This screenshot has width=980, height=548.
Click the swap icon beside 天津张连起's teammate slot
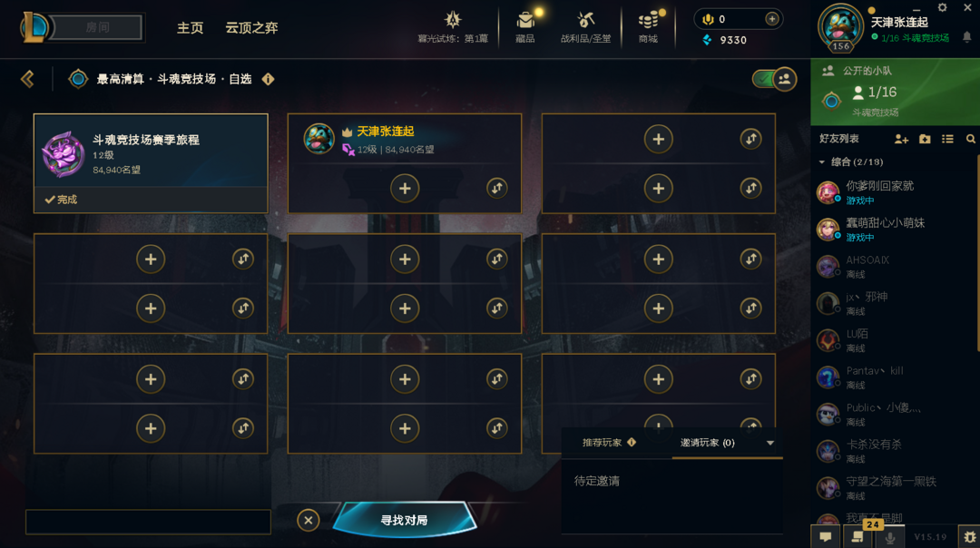coord(497,188)
